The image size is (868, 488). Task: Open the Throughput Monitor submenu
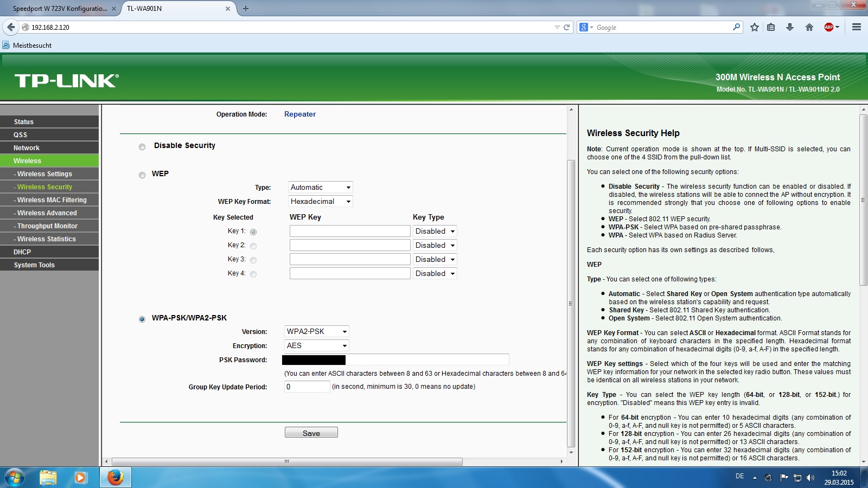click(x=49, y=226)
